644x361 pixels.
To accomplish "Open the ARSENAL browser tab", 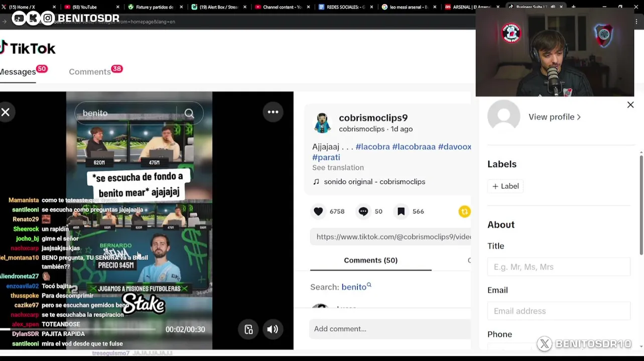I will [x=472, y=7].
